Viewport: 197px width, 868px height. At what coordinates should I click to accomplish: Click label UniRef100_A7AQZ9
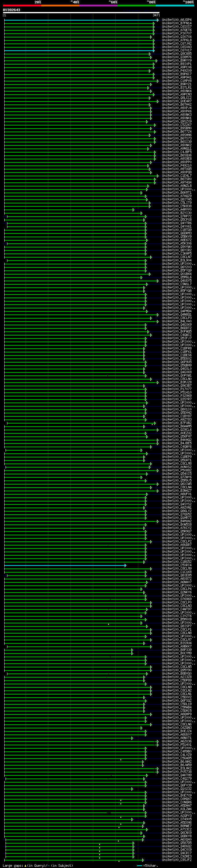(x=176, y=196)
